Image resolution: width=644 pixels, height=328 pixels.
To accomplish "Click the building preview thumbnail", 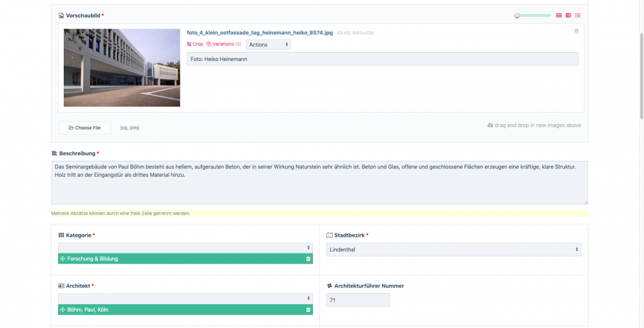I will tap(122, 68).
